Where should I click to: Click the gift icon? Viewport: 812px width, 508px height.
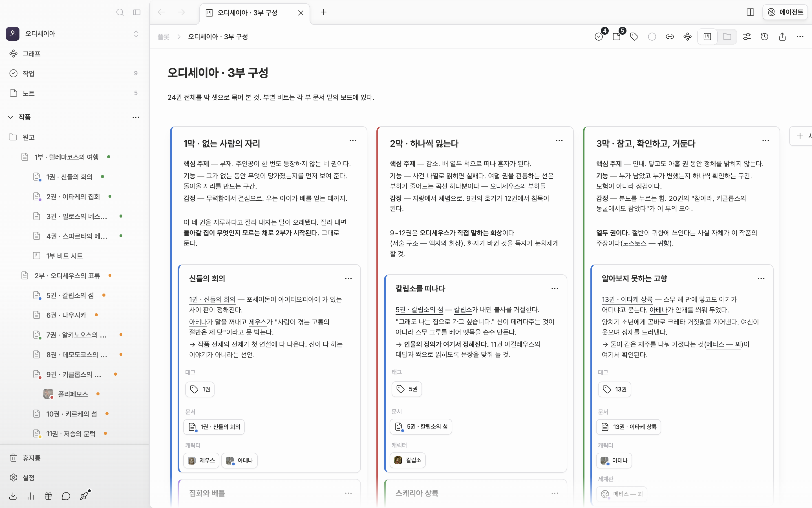(x=49, y=496)
